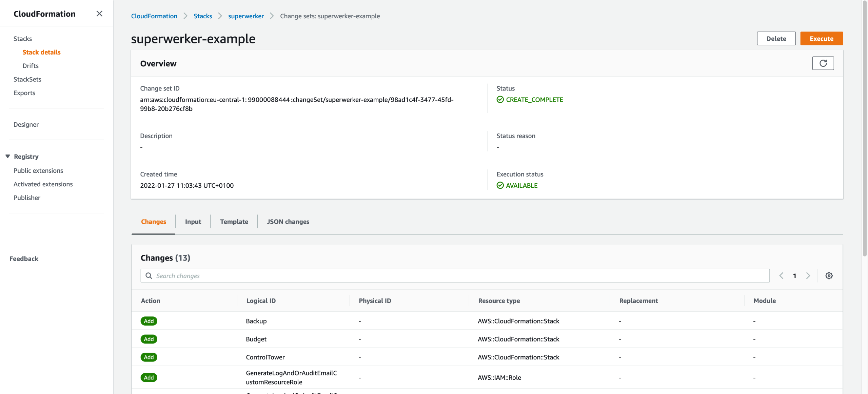This screenshot has height=394, width=868.
Task: Open StackSets in the sidebar
Action: tap(27, 79)
